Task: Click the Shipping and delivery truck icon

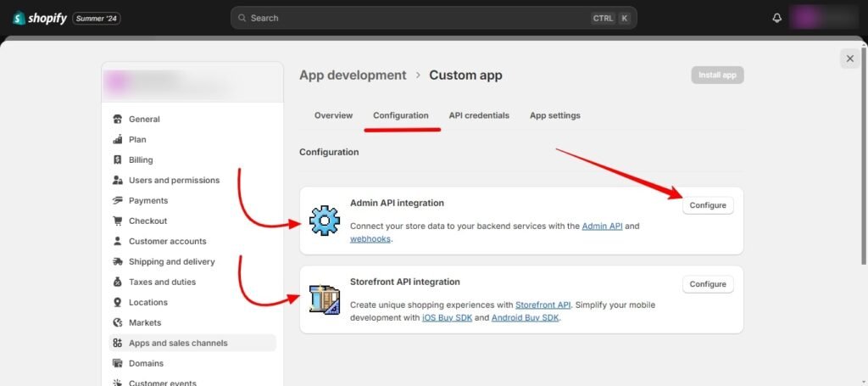Action: coord(117,261)
